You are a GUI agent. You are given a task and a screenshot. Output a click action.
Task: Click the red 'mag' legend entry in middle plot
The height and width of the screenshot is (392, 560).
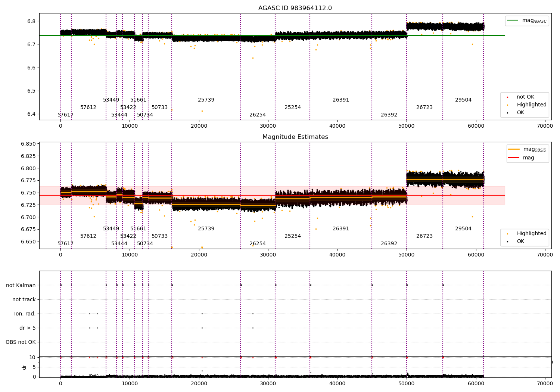[522, 158]
